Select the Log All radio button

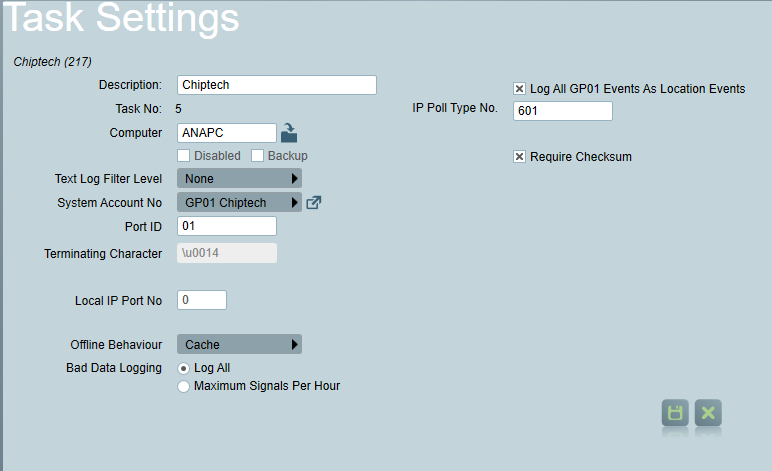[x=184, y=368]
